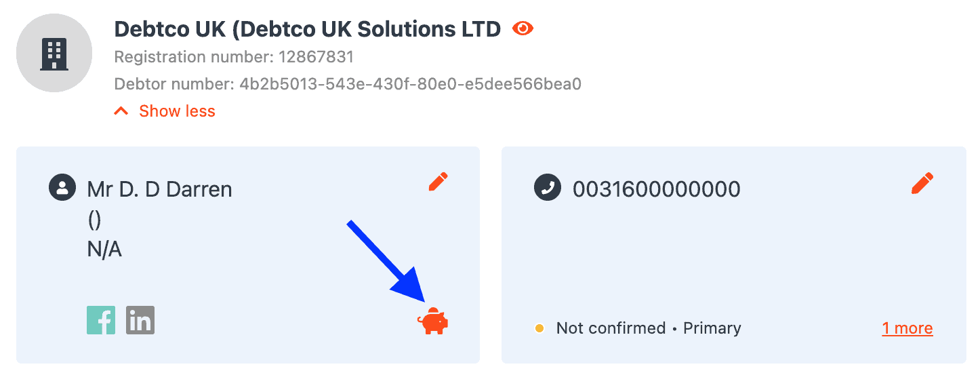Screen dimensions: 980x373
Task: Open the LinkedIn profile icon
Action: click(x=140, y=320)
